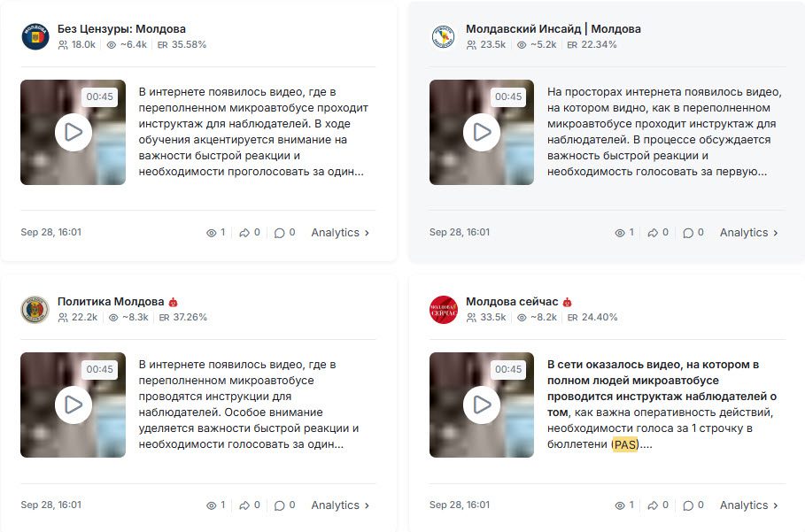Click the views eye icon on the Политика Молдова post
Screen dimensions: 805x532
click(211, 505)
